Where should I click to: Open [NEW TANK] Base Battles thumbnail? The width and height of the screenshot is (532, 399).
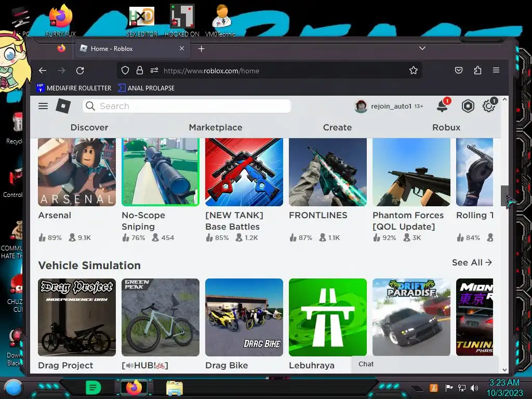tap(244, 172)
